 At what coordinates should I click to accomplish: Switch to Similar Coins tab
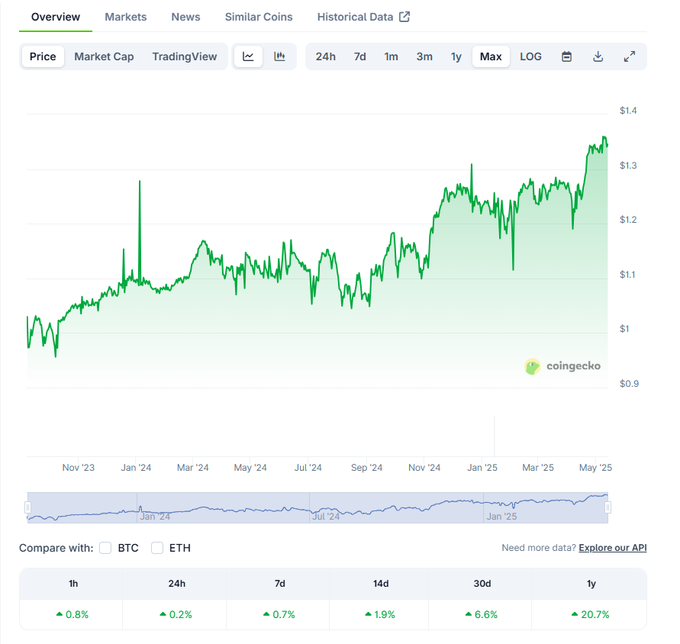point(258,17)
